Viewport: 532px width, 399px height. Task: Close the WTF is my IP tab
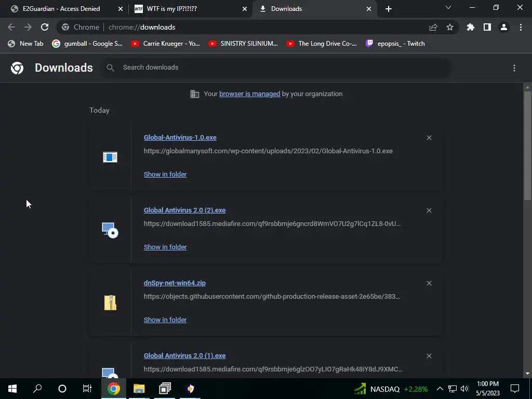point(245,9)
